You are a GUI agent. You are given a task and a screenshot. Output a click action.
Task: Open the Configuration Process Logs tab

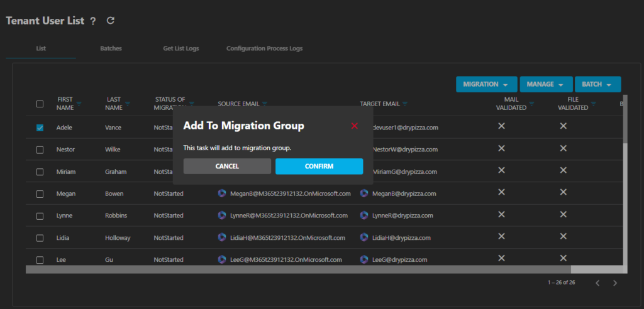(265, 48)
